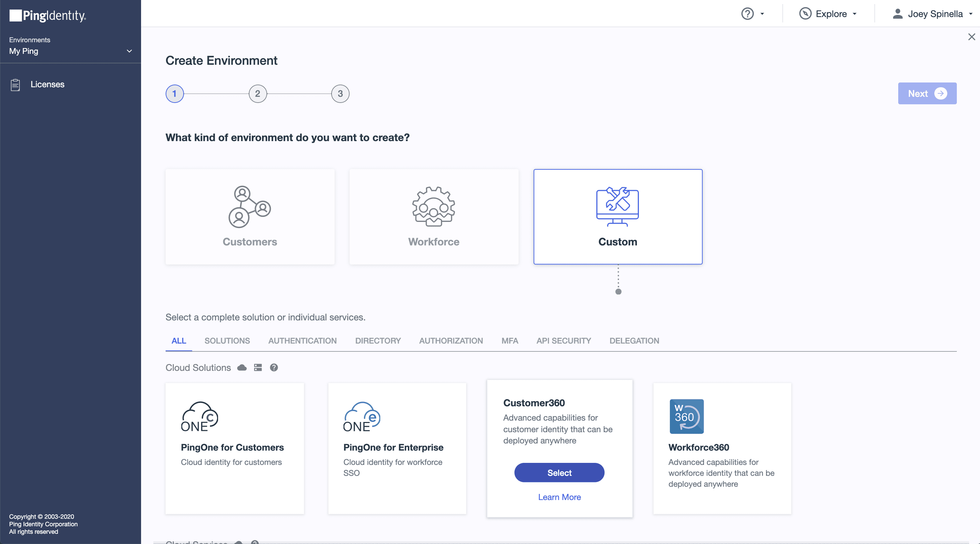Go to step 2 of the wizard
Screen dimensions: 980x544
(258, 94)
